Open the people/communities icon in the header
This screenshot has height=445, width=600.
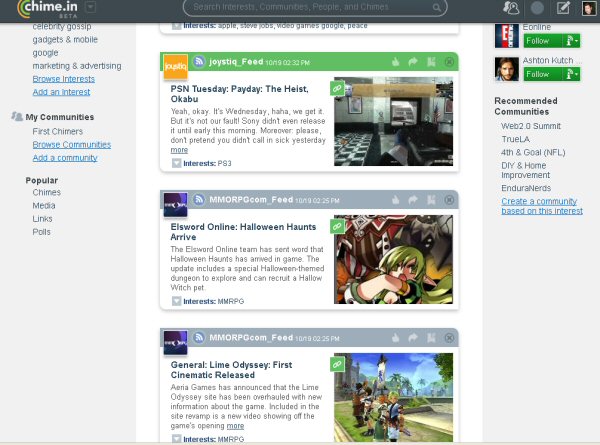(x=511, y=7)
